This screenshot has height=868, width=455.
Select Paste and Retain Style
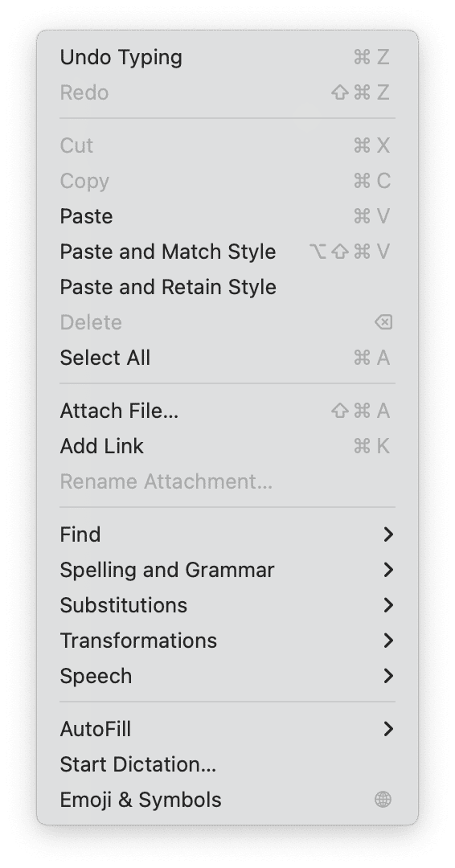click(227, 287)
